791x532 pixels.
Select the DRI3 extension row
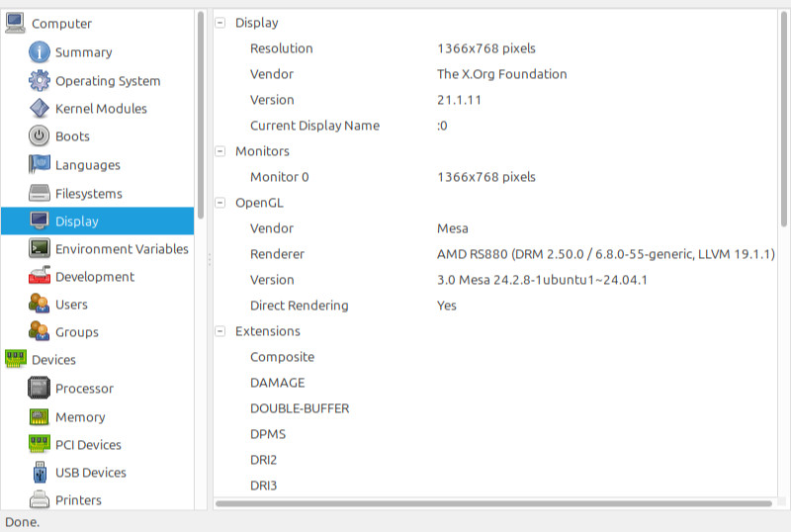click(x=495, y=486)
